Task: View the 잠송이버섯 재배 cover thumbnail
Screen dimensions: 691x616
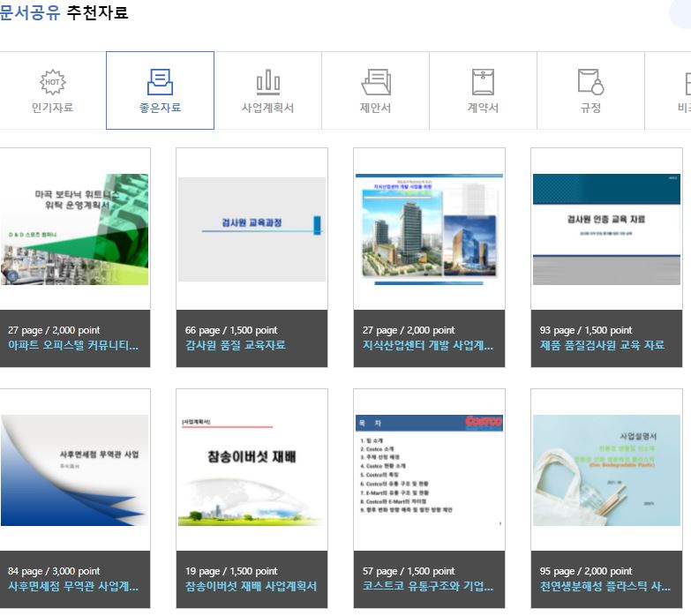Action: click(x=252, y=470)
